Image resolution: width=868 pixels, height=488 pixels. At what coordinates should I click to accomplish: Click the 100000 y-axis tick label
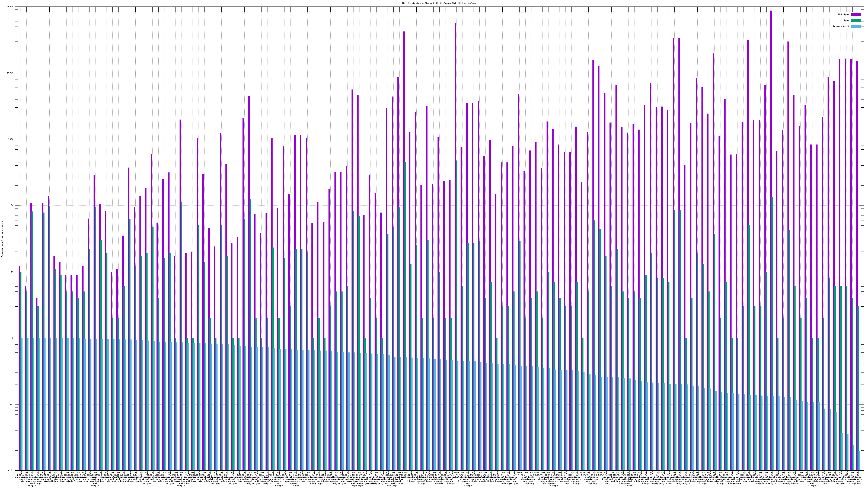click(10, 7)
